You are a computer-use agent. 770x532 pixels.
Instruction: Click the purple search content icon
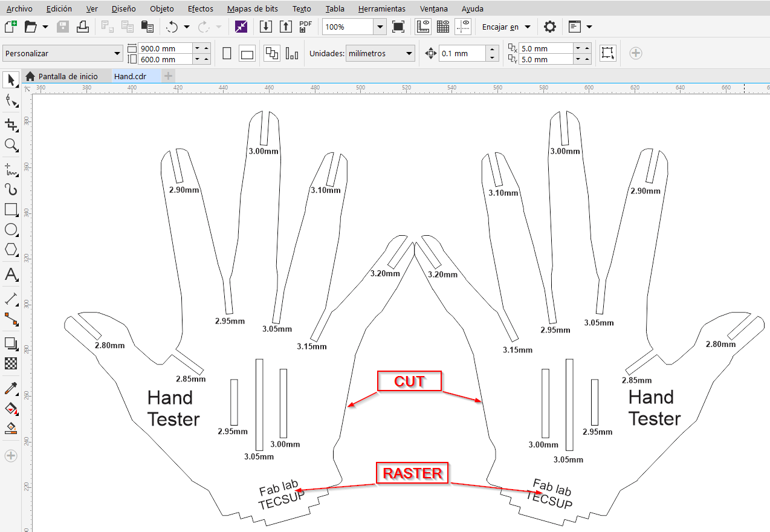(x=241, y=27)
